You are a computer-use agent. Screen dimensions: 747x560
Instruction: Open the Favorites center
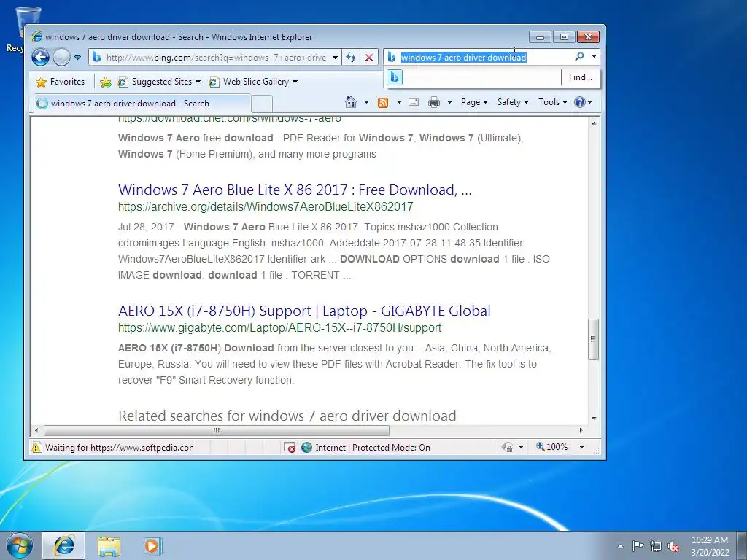(60, 82)
